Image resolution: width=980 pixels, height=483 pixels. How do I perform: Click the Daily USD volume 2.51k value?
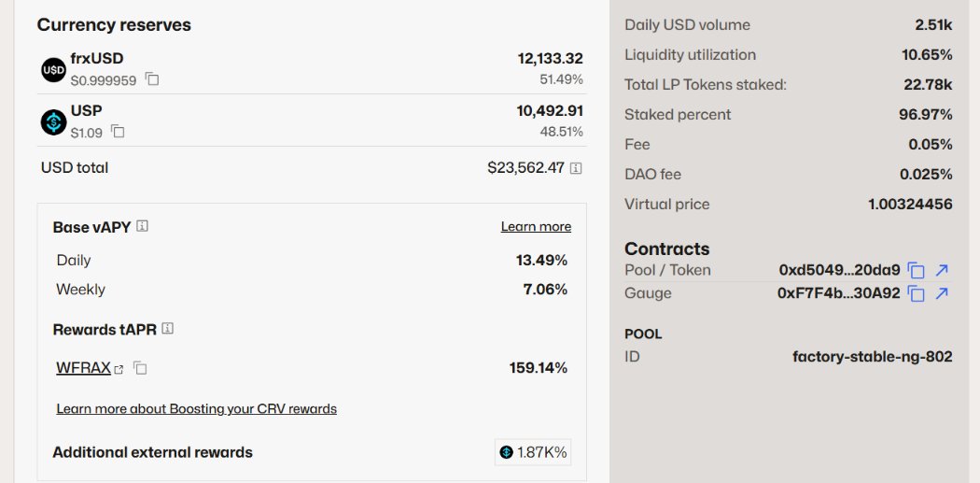[933, 25]
